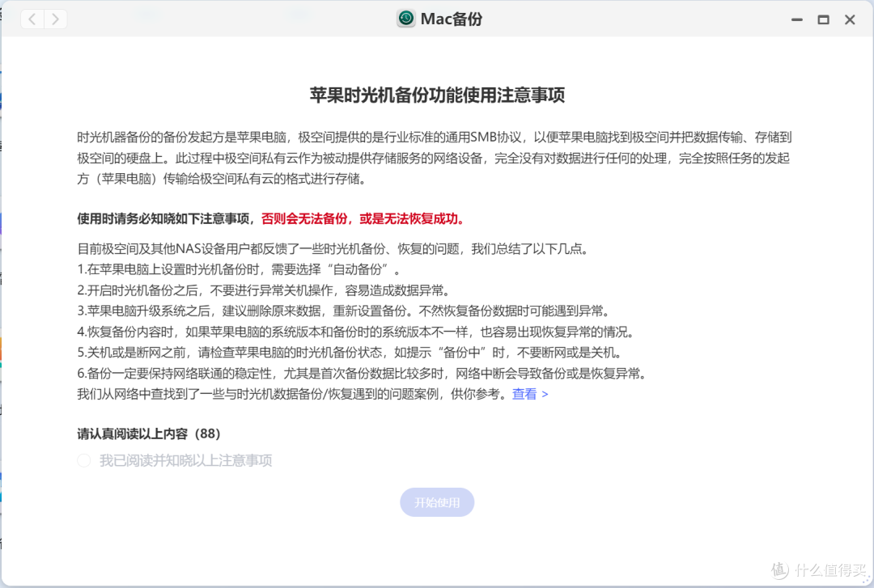Screen dimensions: 874x588
Task: Click note 4 about 恢复备份内容时 system versions
Action: tap(355, 332)
